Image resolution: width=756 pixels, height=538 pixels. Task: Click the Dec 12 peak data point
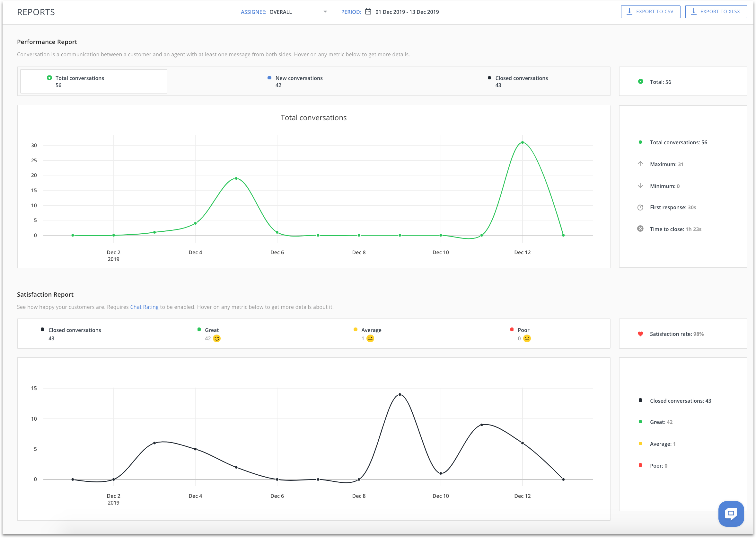pyautogui.click(x=522, y=142)
